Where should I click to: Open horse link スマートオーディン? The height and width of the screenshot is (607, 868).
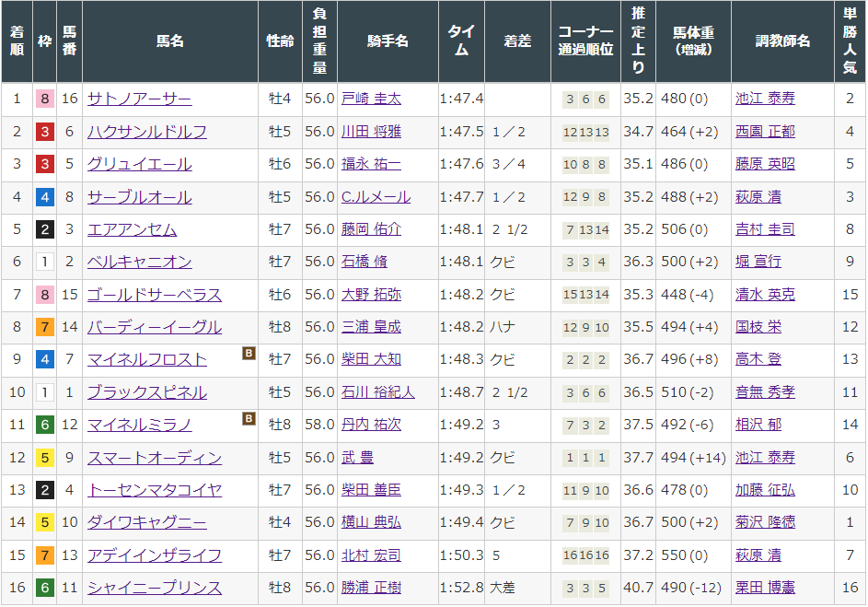point(155,458)
